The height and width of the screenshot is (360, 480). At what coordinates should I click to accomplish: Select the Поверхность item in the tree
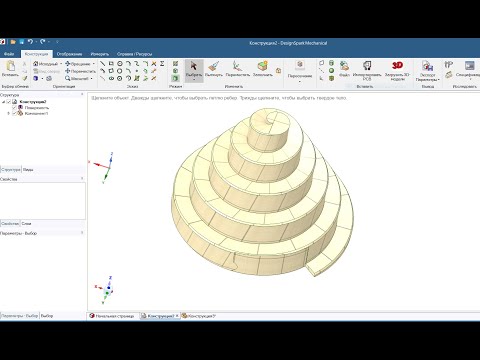[x=37, y=108]
